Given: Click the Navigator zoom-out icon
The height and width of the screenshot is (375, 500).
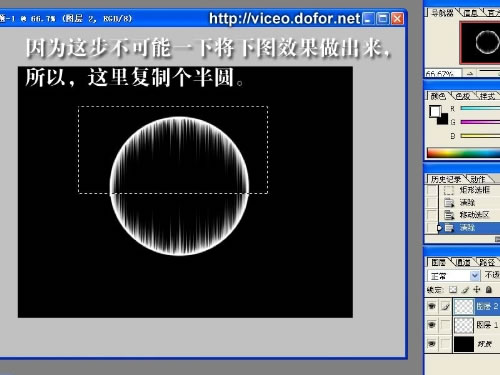Looking at the screenshot, I should coord(469,73).
